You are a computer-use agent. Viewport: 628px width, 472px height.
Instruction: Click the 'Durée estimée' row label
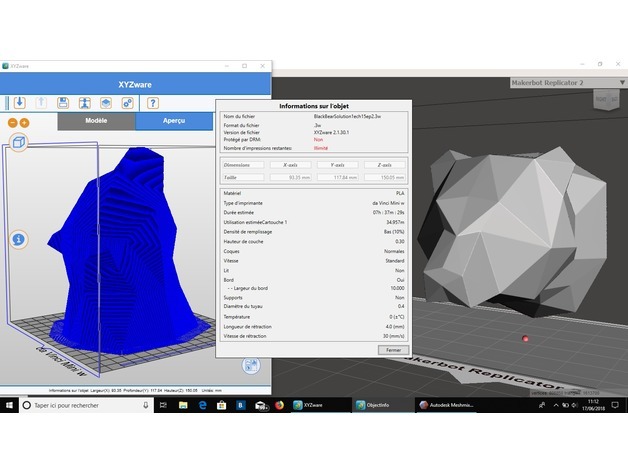click(x=238, y=213)
